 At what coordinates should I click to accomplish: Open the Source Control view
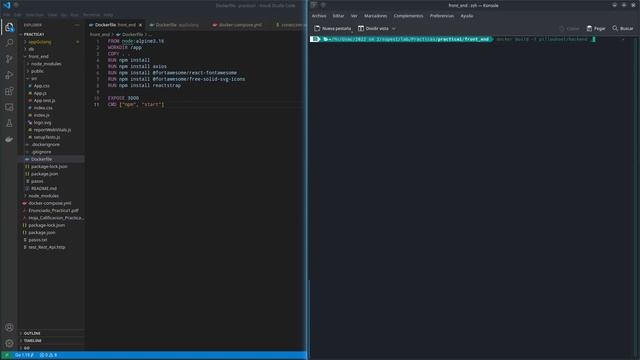tap(9, 59)
